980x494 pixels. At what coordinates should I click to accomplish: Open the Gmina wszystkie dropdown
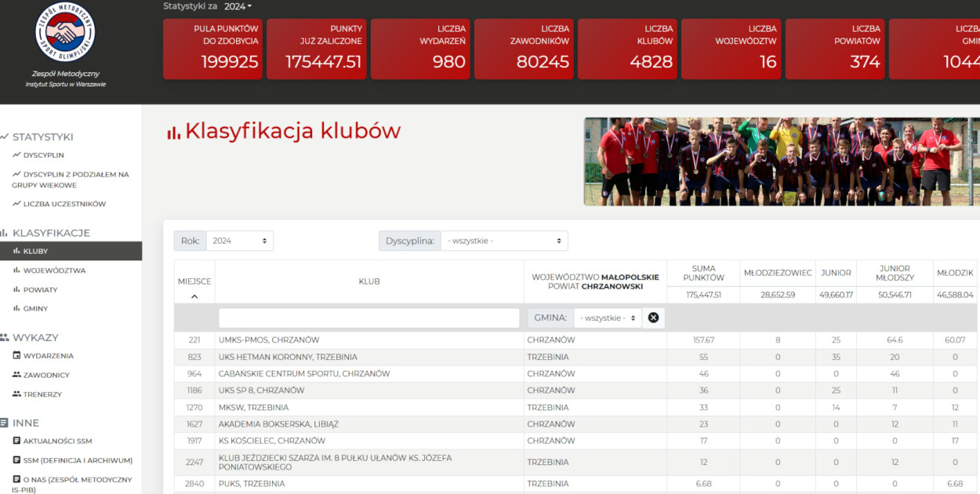tap(608, 318)
